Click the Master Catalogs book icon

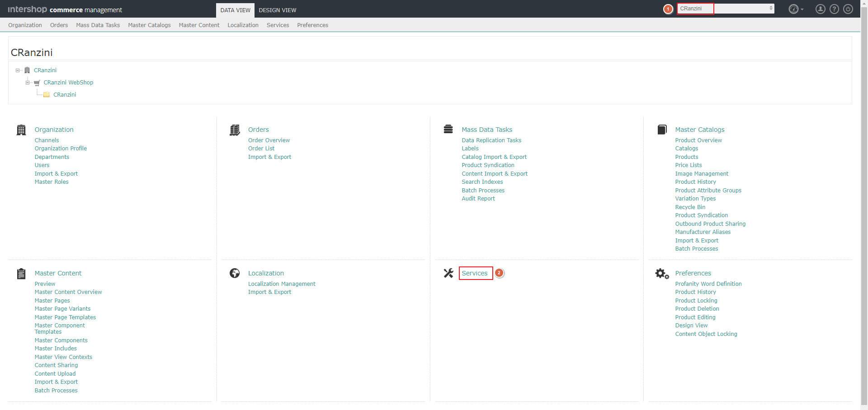coord(662,130)
